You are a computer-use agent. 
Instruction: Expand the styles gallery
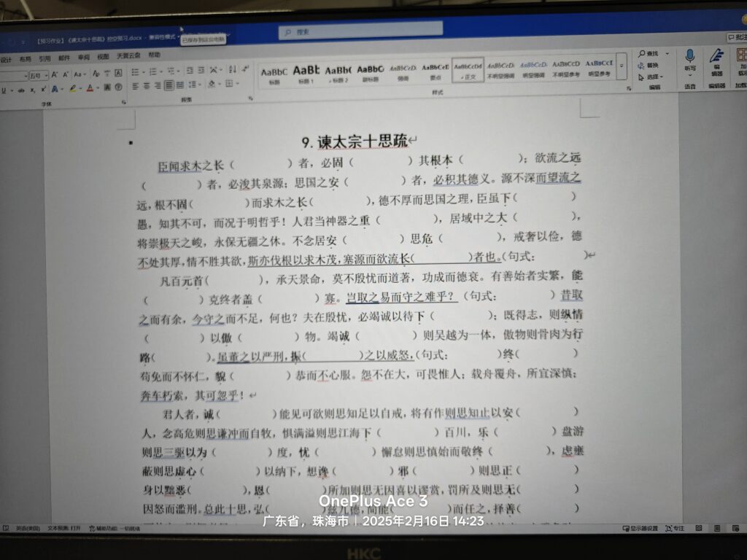coord(622,66)
